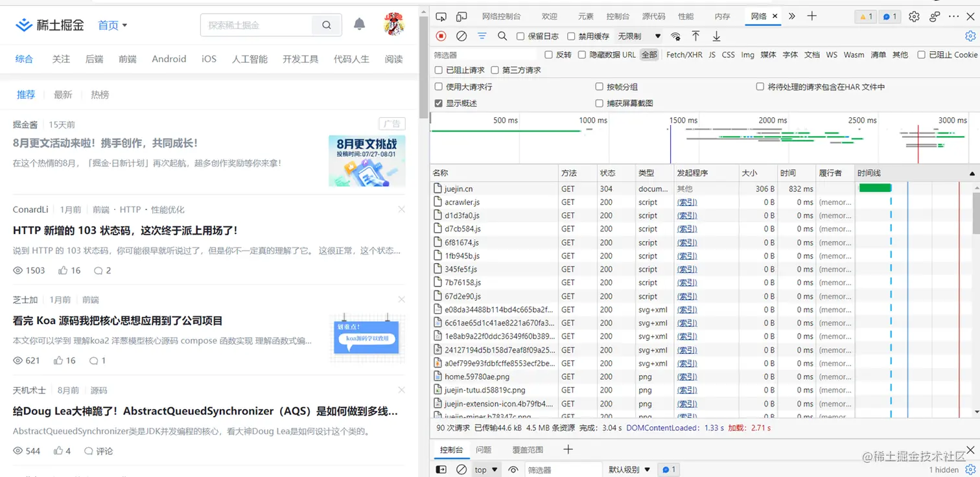The width and height of the screenshot is (980, 477).
Task: Click the network 筛选器 filter input
Action: [486, 55]
